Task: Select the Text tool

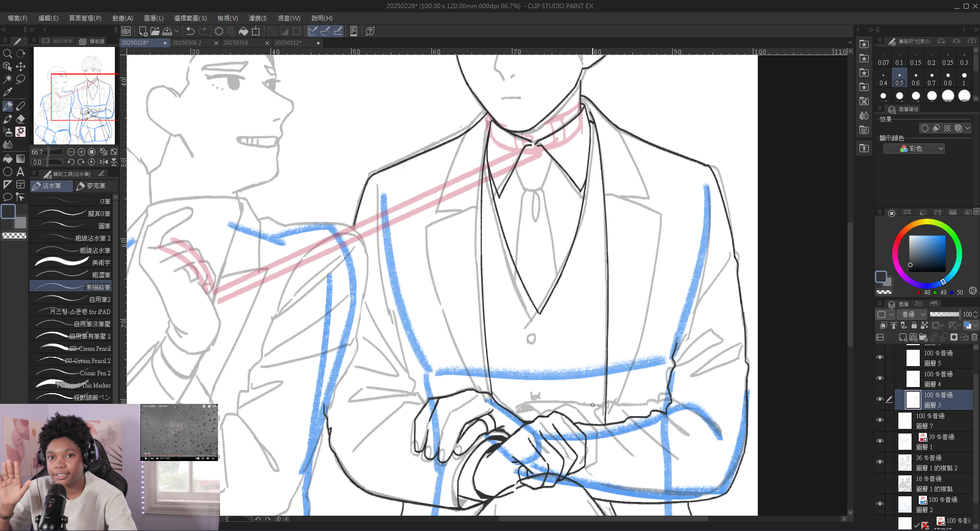Action: [x=20, y=172]
